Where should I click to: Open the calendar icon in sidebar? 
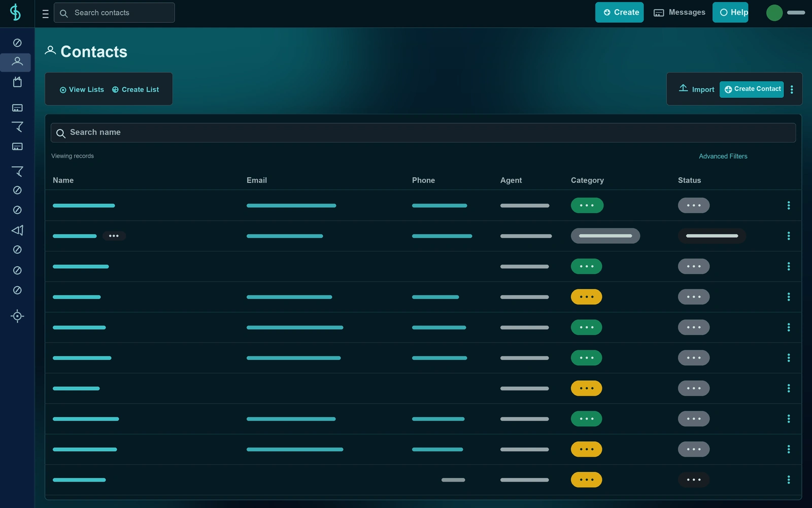point(17,82)
